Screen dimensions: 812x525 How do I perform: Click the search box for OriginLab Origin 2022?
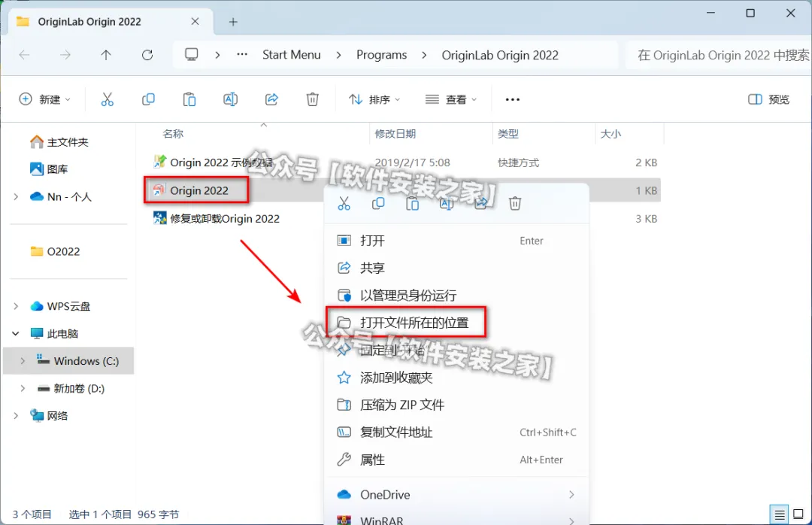click(x=720, y=55)
